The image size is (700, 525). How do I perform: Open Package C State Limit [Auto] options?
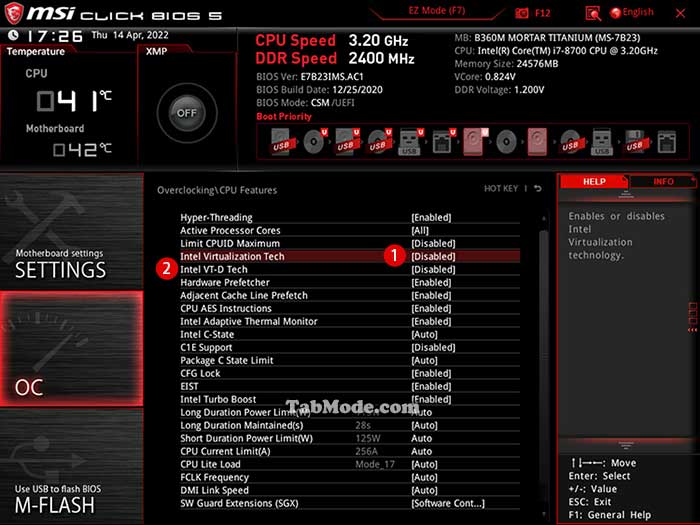point(424,360)
